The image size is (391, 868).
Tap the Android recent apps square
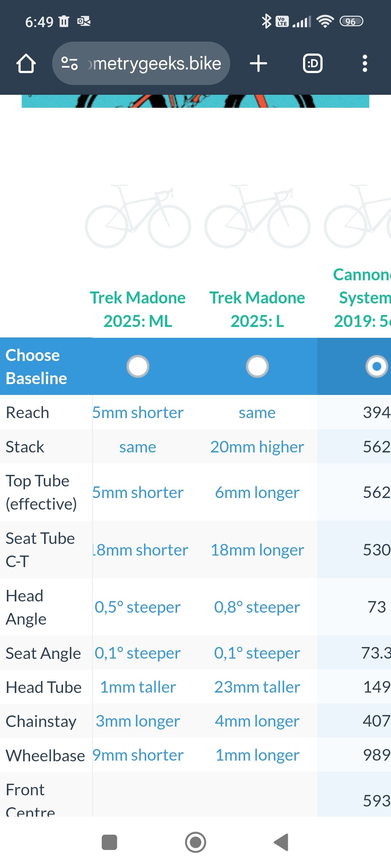point(109,842)
